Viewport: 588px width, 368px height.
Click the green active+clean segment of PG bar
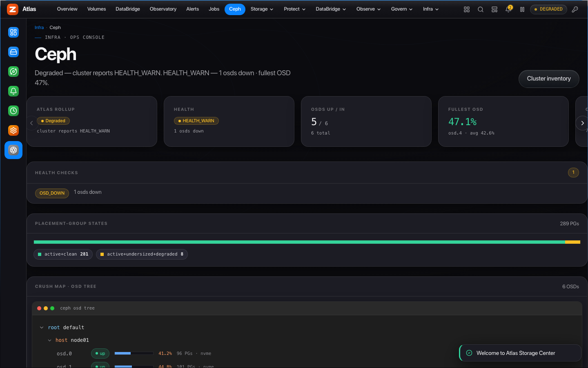[x=299, y=242]
